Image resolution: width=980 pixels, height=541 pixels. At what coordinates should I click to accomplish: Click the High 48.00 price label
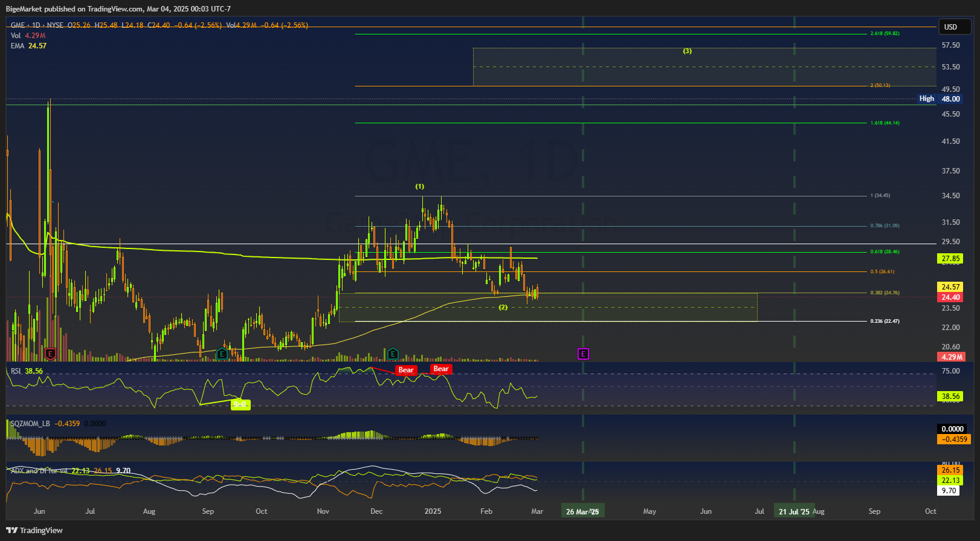[x=939, y=99]
